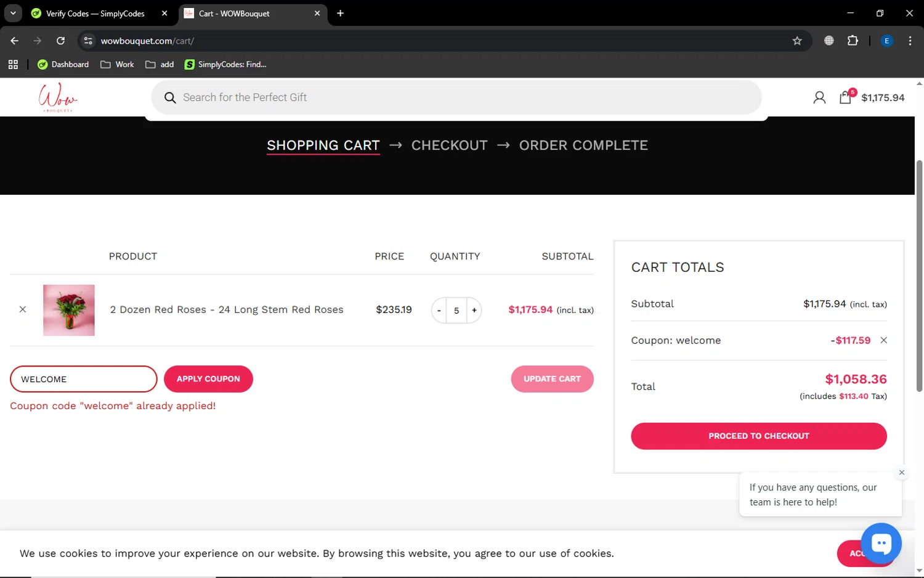The image size is (924, 578).
Task: Click APPLY COUPON button
Action: coord(208,379)
